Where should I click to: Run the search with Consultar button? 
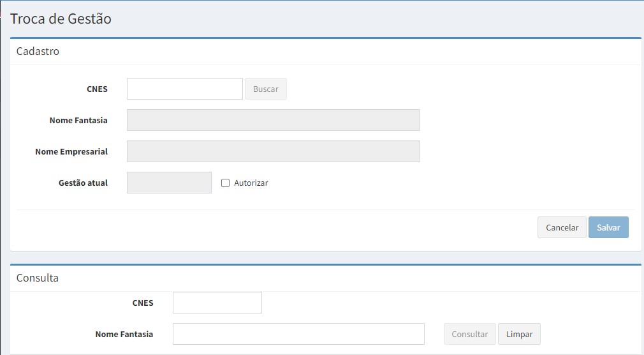coord(469,334)
